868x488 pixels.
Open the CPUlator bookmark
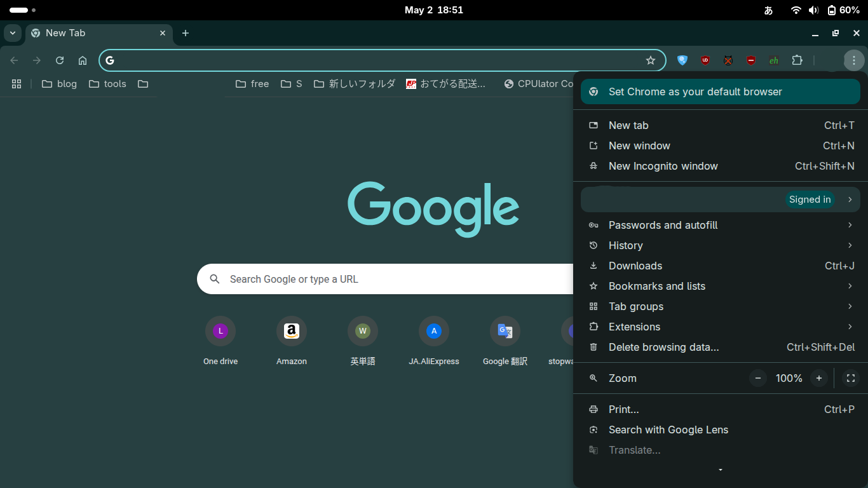tap(539, 84)
